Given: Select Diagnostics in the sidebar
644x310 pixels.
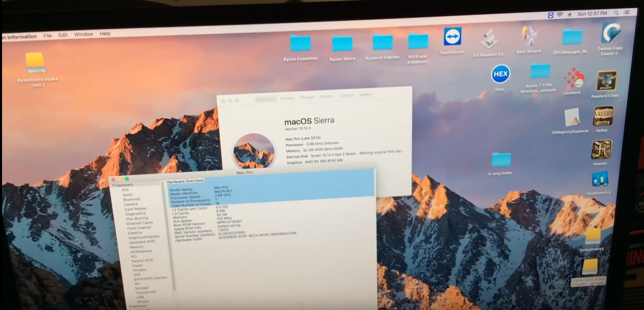Looking at the screenshot, I should tap(135, 214).
